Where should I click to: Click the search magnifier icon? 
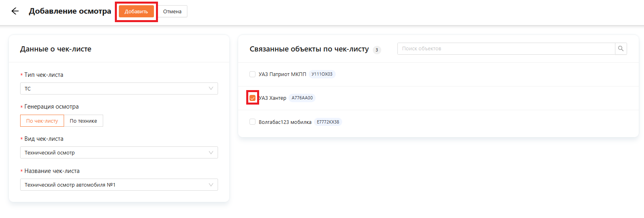tap(621, 49)
